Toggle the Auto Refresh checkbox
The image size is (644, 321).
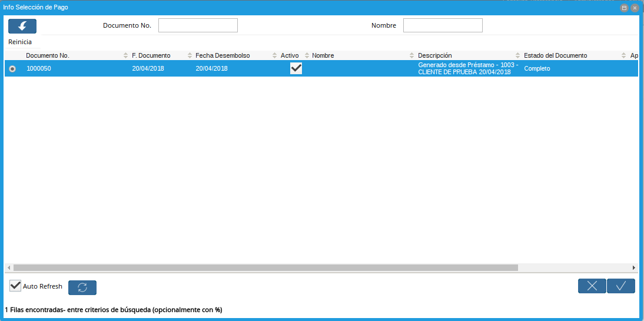click(x=15, y=286)
